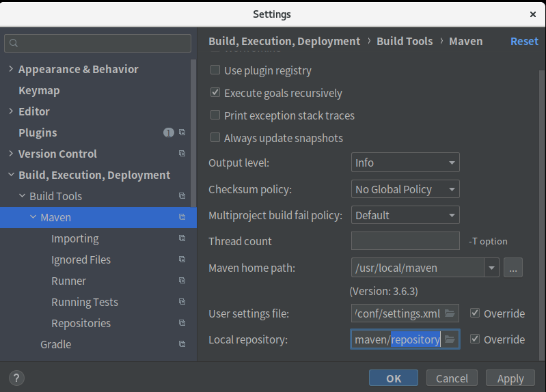The width and height of the screenshot is (546, 392).
Task: Click the '-T option' hint text
Action: 488,241
